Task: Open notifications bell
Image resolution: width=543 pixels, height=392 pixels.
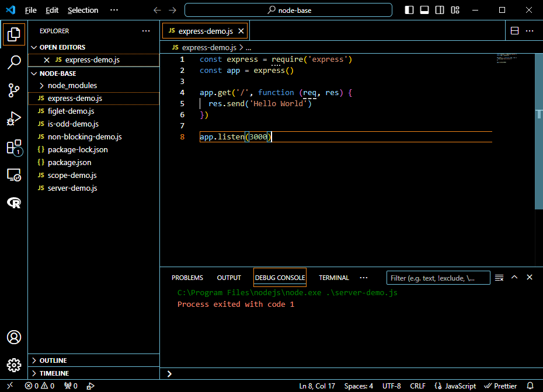Action: click(x=530, y=386)
